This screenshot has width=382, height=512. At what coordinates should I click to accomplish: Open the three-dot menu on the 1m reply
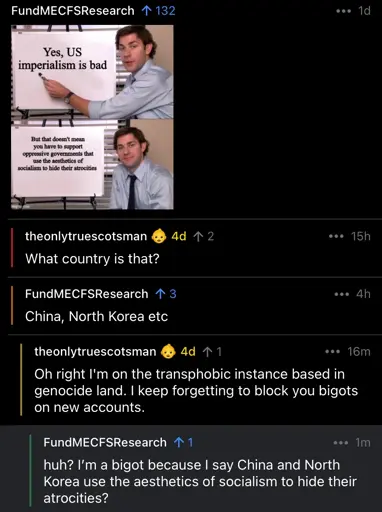(x=341, y=443)
